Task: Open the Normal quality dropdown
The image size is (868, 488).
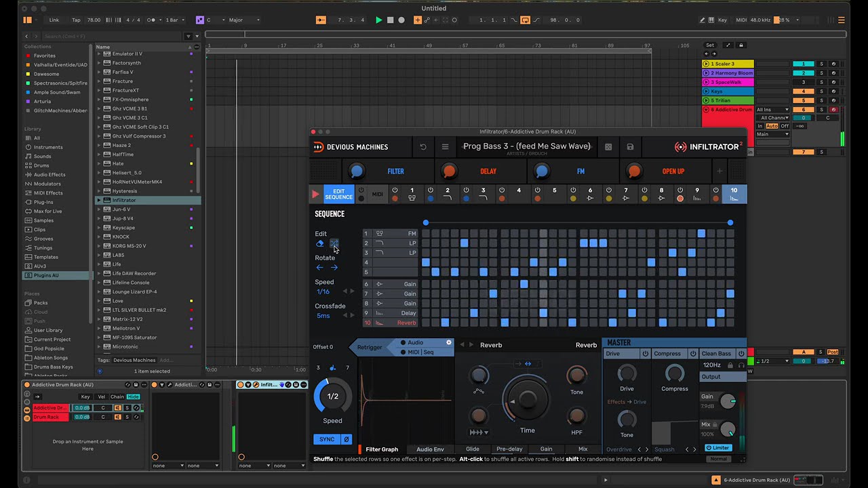Action: (718, 459)
